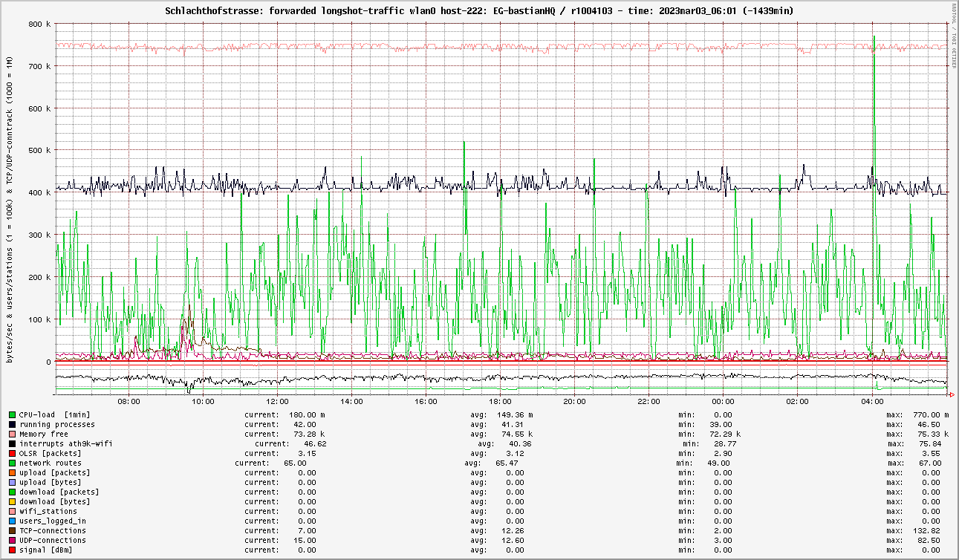
Task: Click the 400 k y-axis label
Action: [x=39, y=192]
